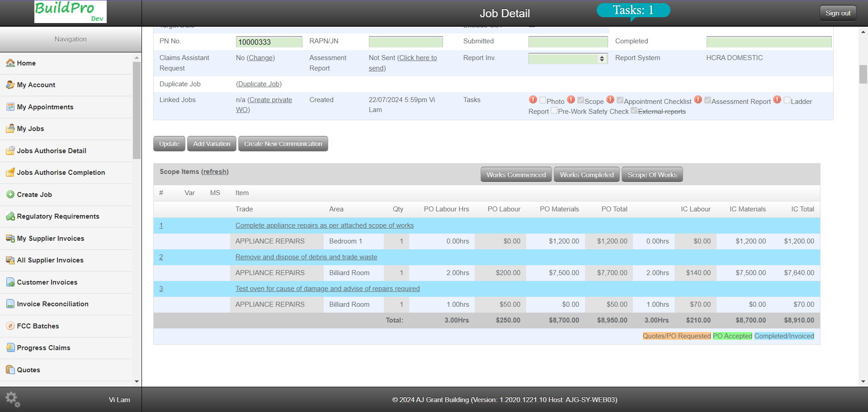Viewport: 868px width, 412px height.
Task: Tick the Pre-Work Safety Check checkbox
Action: 554,110
